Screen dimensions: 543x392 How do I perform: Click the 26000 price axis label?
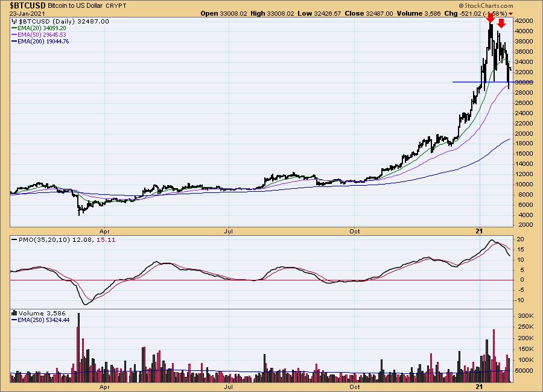pos(524,103)
